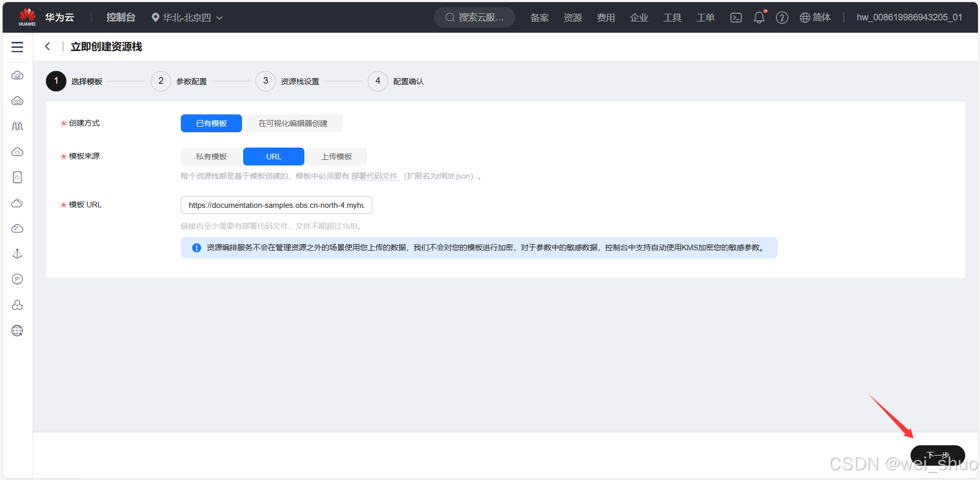This screenshot has width=980, height=480.
Task: Click the CLI terminal icon in top bar
Action: tap(736, 17)
